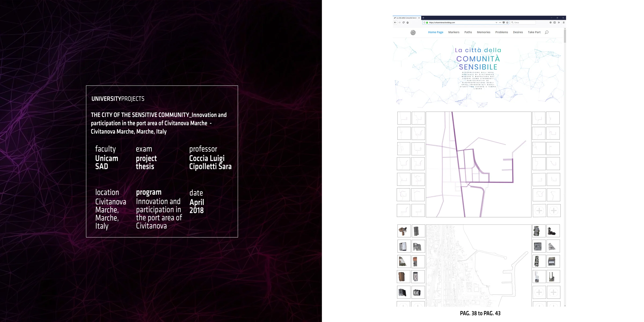
Task: Click the magnifier in the Cerca box
Action: [512, 23]
